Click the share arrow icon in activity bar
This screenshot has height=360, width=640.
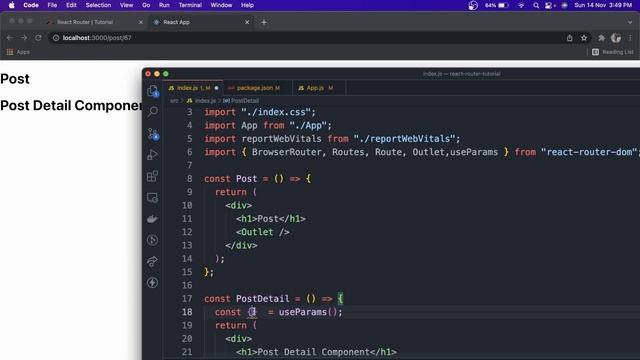click(152, 261)
